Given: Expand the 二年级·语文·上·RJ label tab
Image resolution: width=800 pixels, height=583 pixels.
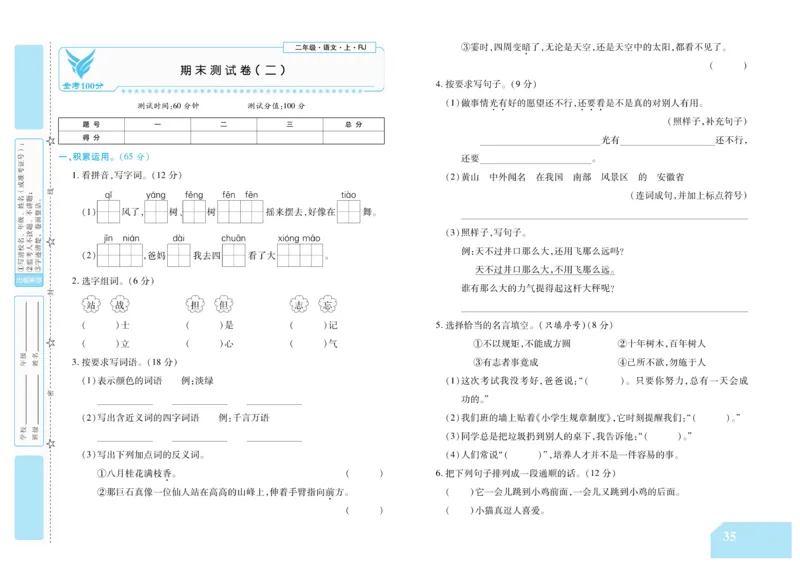Looking at the screenshot, I should coord(333,47).
